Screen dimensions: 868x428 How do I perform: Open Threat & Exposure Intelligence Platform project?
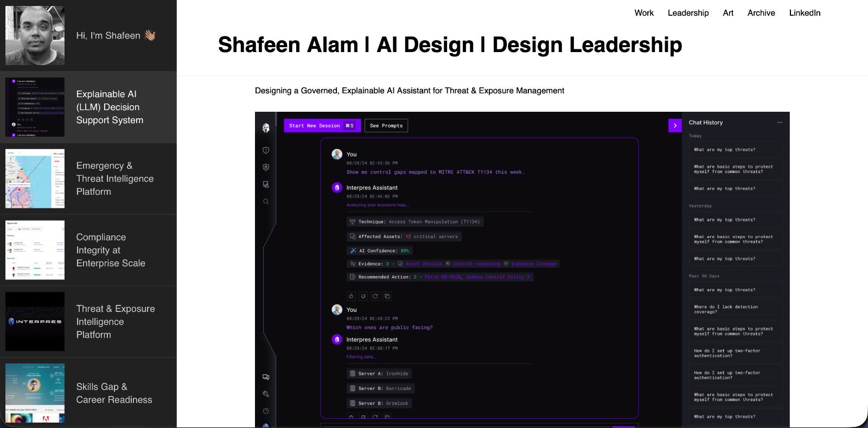click(88, 322)
